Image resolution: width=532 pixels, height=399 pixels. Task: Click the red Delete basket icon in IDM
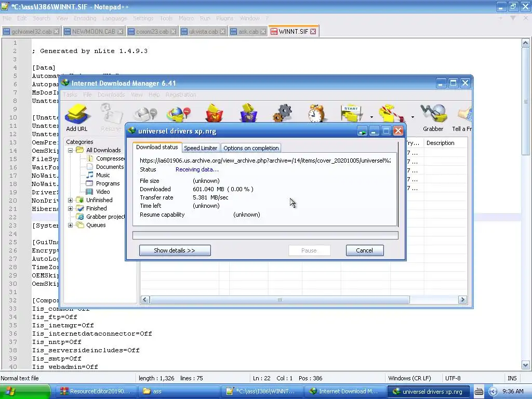click(214, 113)
